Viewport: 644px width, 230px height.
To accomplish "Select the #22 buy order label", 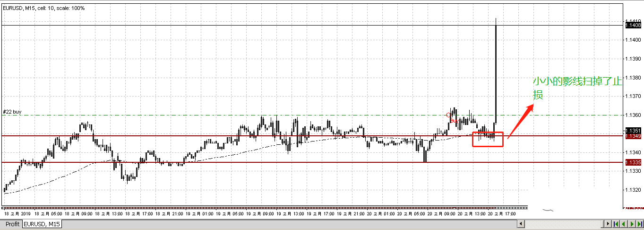I will (12, 112).
